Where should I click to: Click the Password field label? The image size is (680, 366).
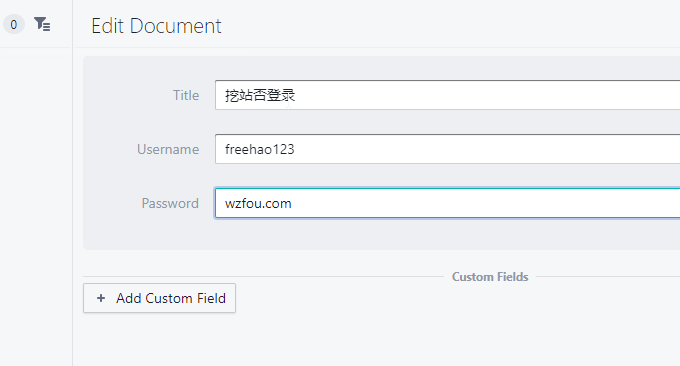click(170, 203)
